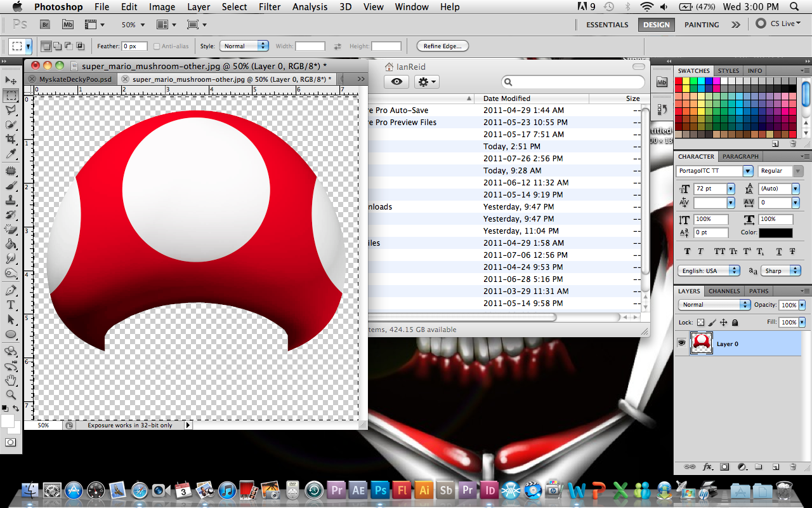
Task: Click the Add layer style fx icon
Action: [707, 467]
